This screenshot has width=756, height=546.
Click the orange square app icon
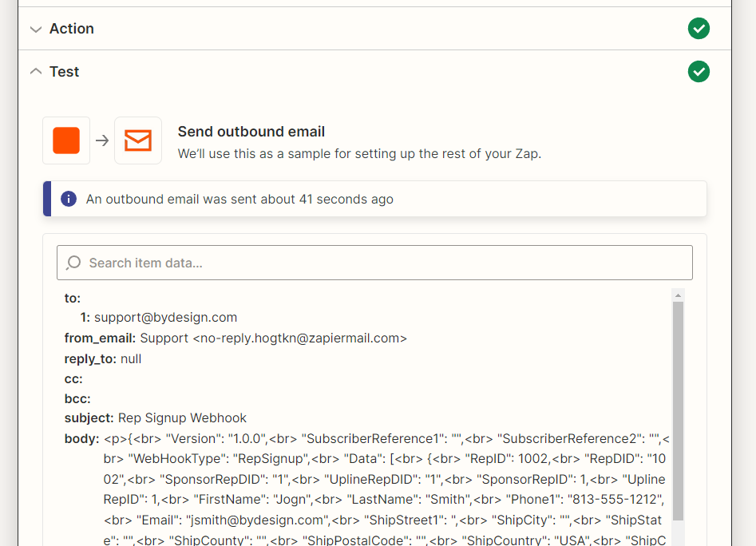[x=66, y=140]
